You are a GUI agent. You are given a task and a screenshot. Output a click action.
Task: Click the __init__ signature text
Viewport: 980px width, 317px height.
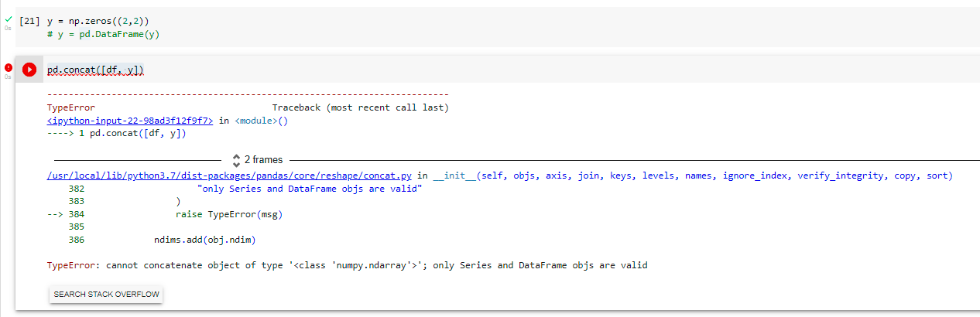[693, 176]
